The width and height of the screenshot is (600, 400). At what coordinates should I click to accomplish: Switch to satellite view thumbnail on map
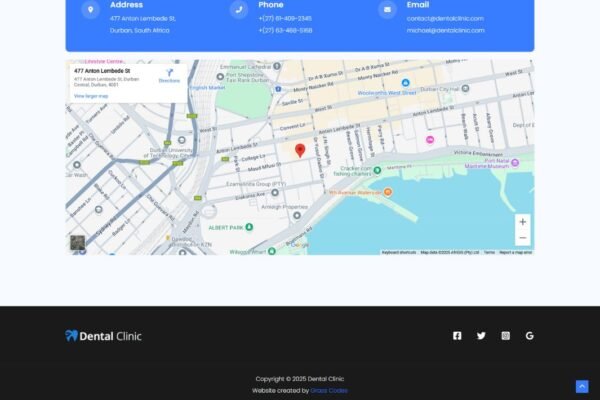[78, 242]
